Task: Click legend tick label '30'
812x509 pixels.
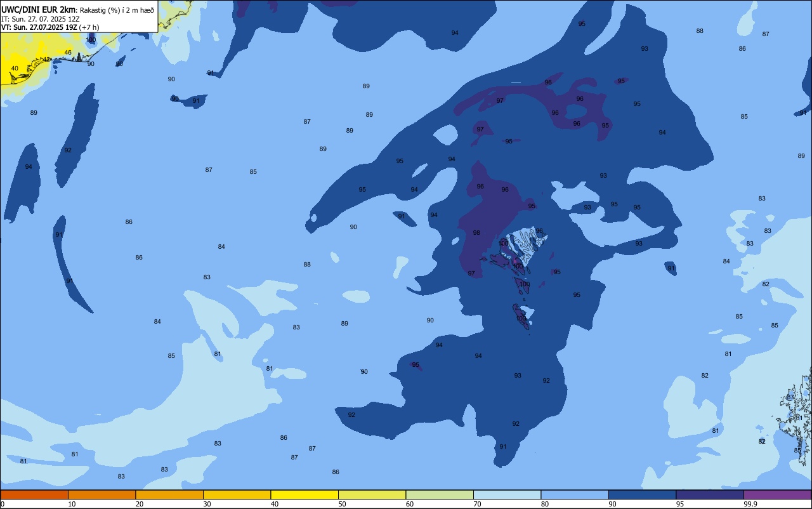Action: point(207,504)
